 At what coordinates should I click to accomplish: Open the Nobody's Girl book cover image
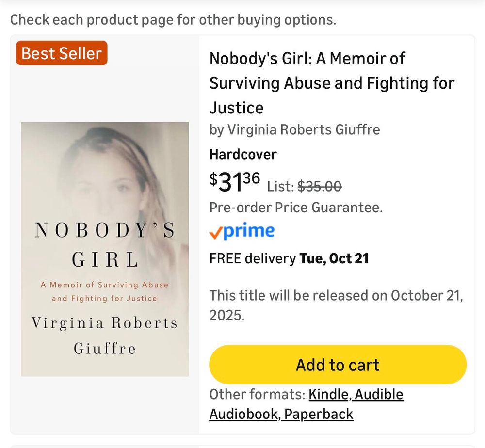pos(105,249)
